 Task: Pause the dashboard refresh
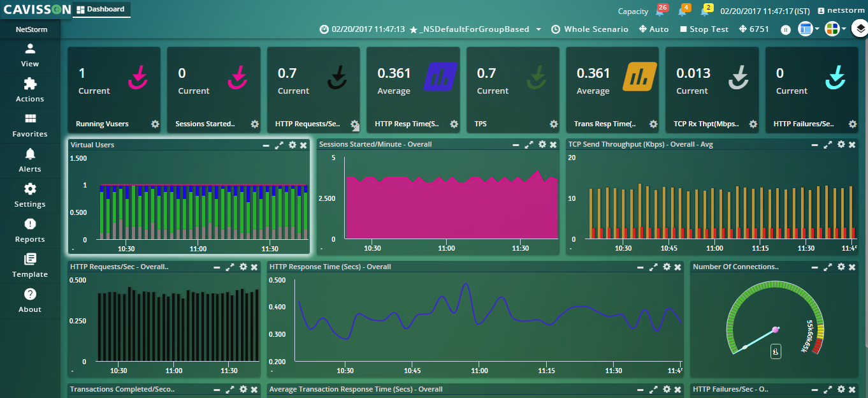[786, 29]
